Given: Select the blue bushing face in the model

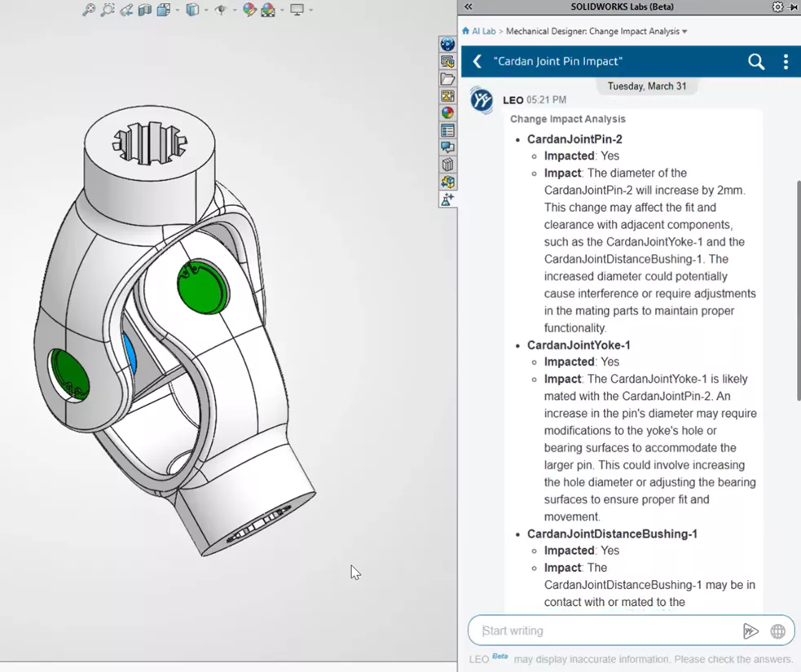Looking at the screenshot, I should 130,354.
